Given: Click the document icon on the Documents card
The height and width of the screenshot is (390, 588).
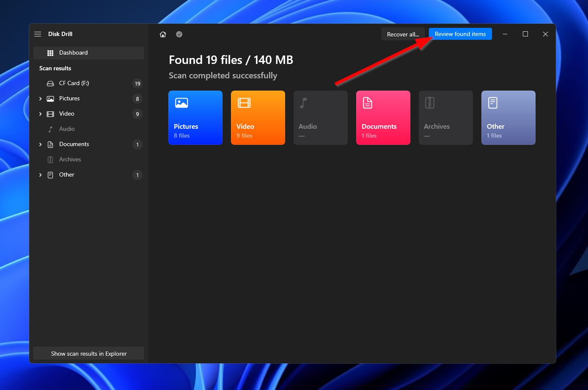Looking at the screenshot, I should pos(368,103).
